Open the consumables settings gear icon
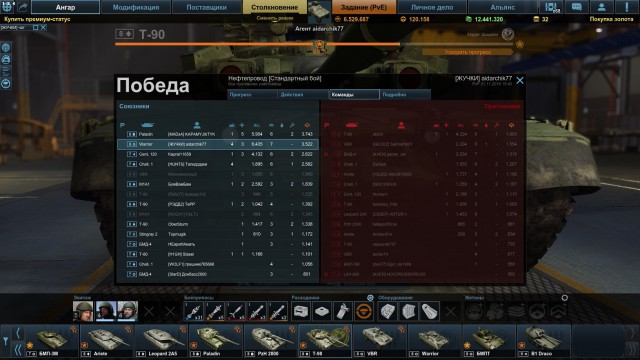The width and height of the screenshot is (640, 360). (x=370, y=298)
